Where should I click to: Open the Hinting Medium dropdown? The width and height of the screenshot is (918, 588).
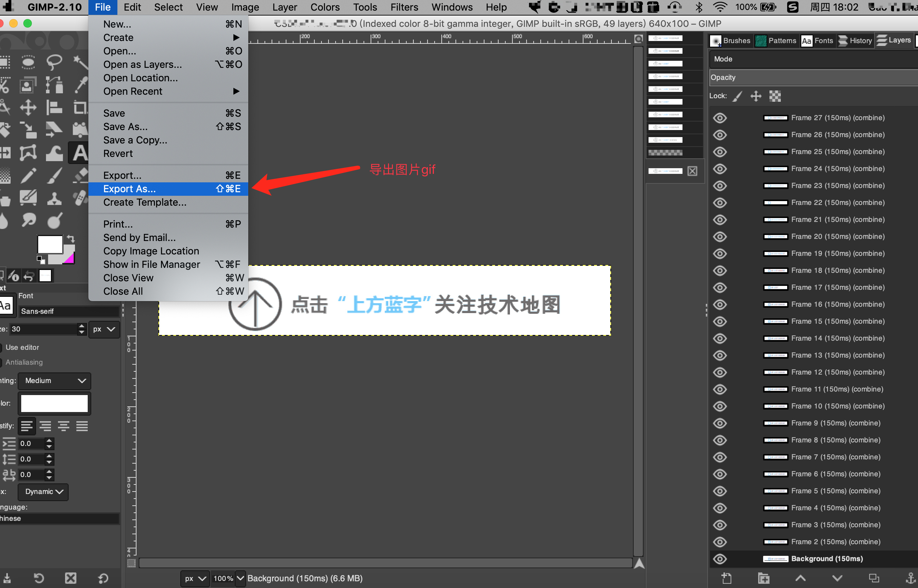click(x=54, y=381)
